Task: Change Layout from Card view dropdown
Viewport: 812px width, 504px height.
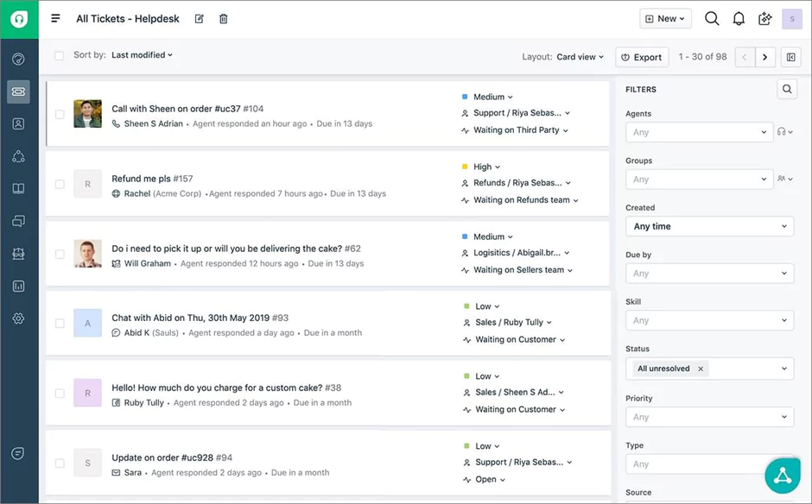Action: [x=579, y=56]
